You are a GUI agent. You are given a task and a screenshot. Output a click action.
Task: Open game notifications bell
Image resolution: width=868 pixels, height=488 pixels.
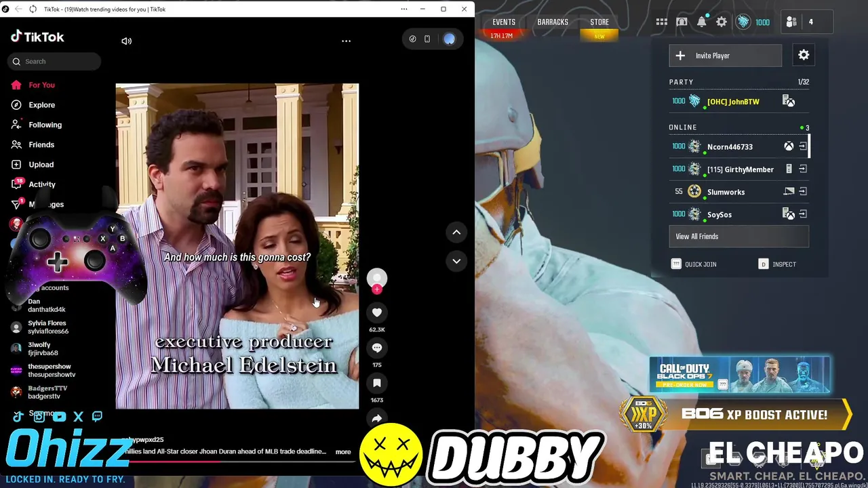(x=702, y=22)
